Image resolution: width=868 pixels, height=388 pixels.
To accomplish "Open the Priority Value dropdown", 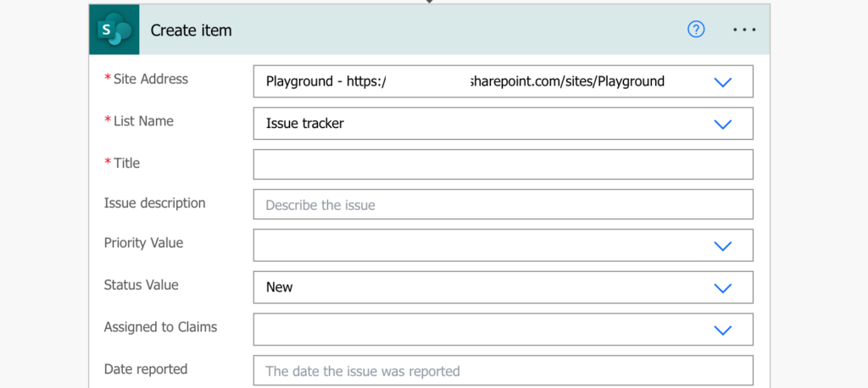I will pyautogui.click(x=504, y=245).
